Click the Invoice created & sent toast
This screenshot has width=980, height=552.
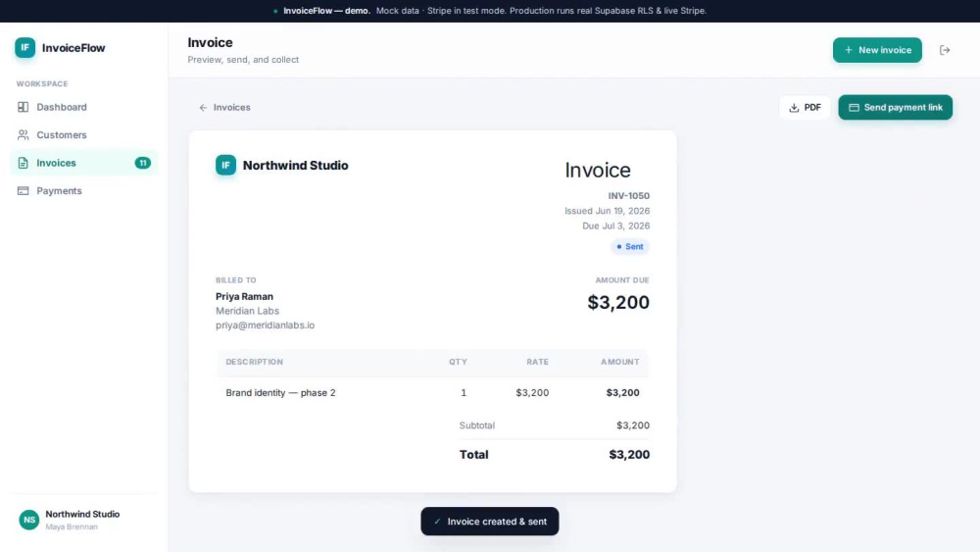point(489,522)
